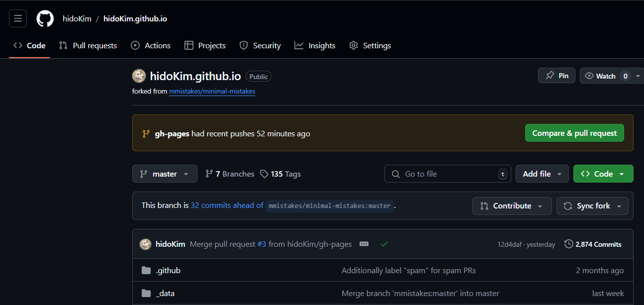This screenshot has width=644, height=305.
Task: Open the green Code dropdown
Action: 603,174
